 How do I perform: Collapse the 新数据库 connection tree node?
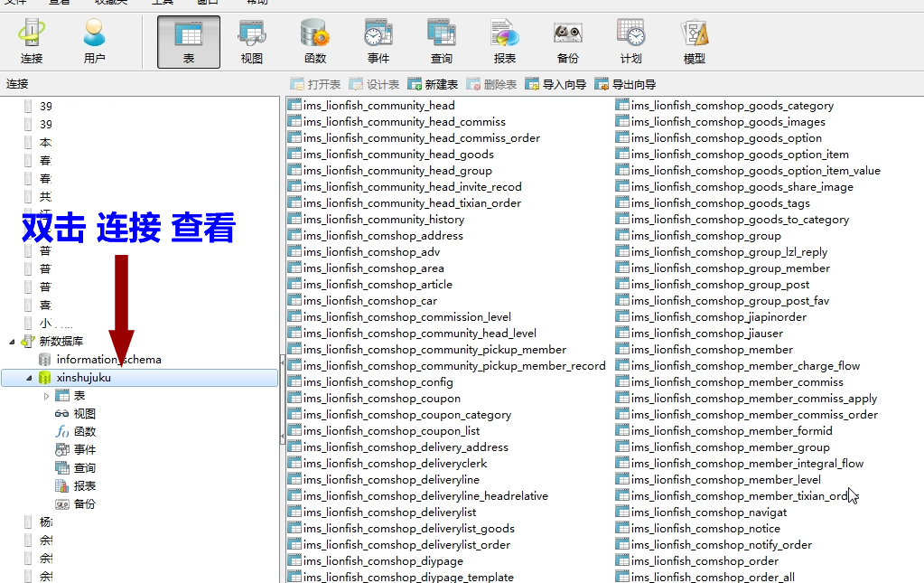[13, 342]
